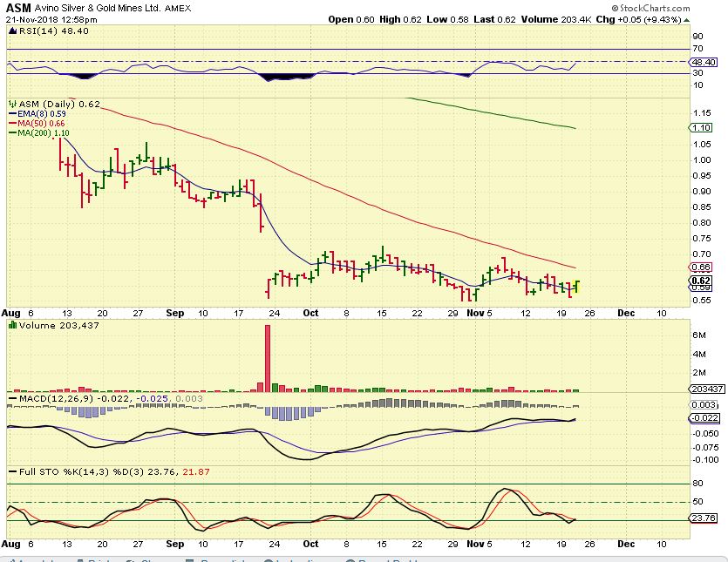
Task: Click the date stamp 21-Nov-2018 12:58pm
Action: 51,19
